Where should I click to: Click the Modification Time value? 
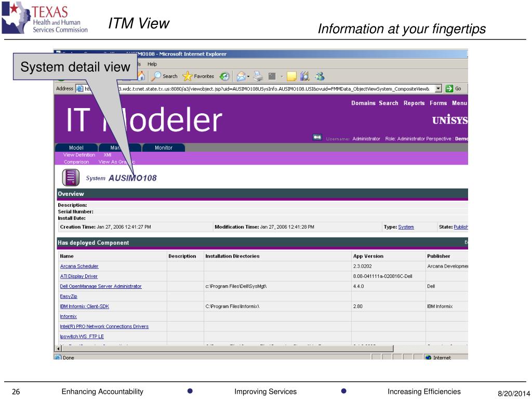click(x=287, y=227)
